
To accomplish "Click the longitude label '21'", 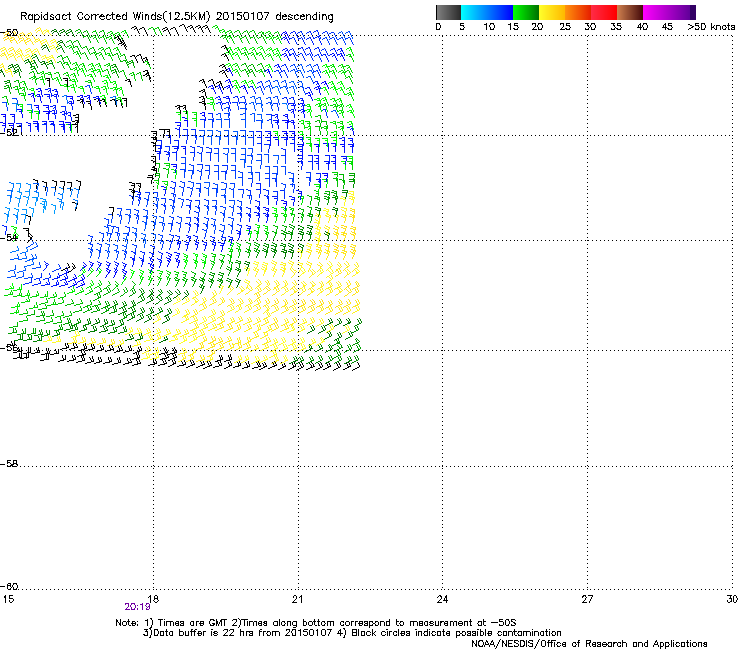I will (x=297, y=599).
